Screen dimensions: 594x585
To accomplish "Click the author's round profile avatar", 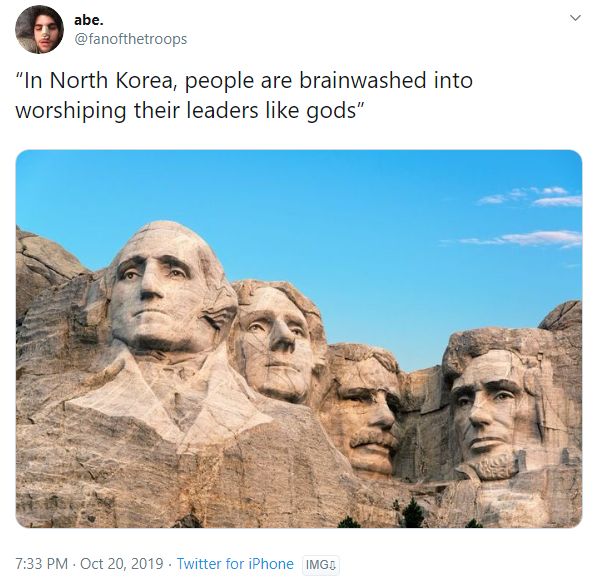I will [39, 30].
